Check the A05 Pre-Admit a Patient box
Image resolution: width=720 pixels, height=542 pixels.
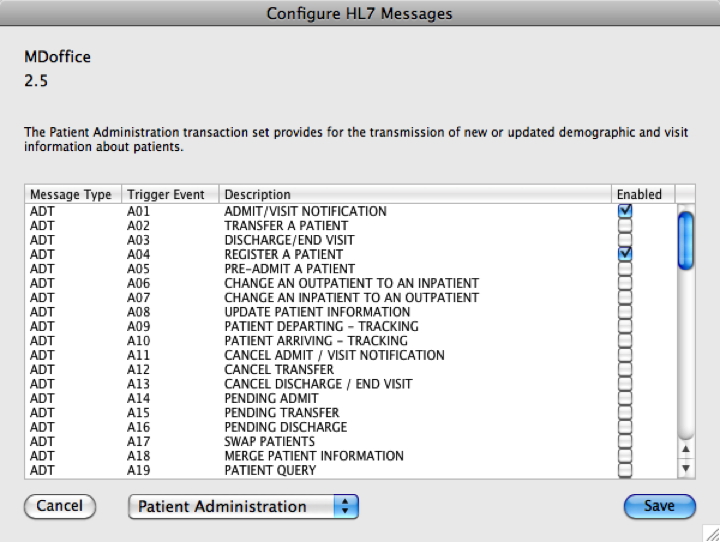(625, 269)
